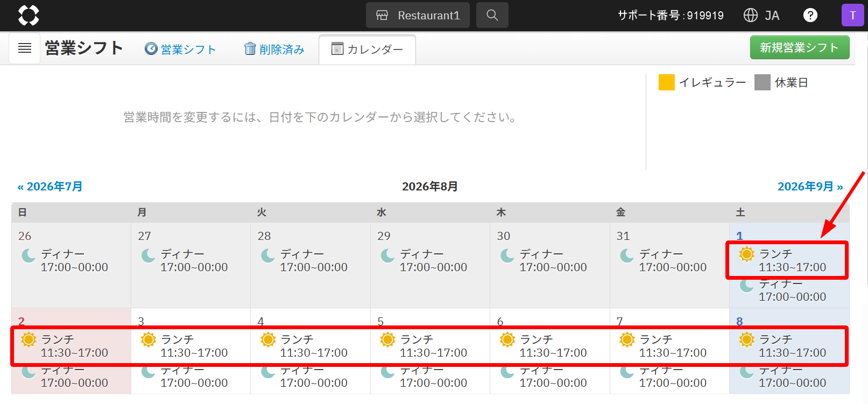
Task: Click the sun lunch icon on August 6
Action: point(507,339)
